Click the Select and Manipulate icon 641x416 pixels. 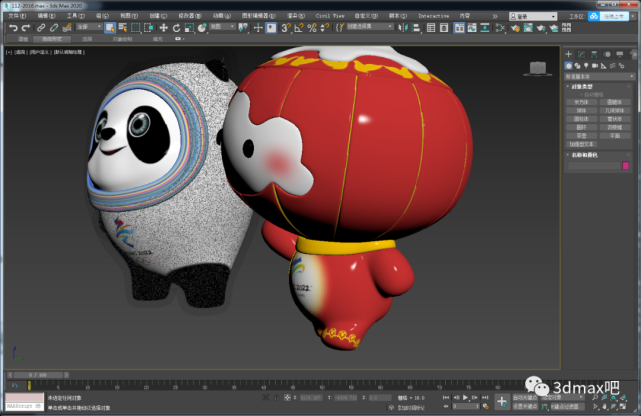pyautogui.click(x=258, y=28)
